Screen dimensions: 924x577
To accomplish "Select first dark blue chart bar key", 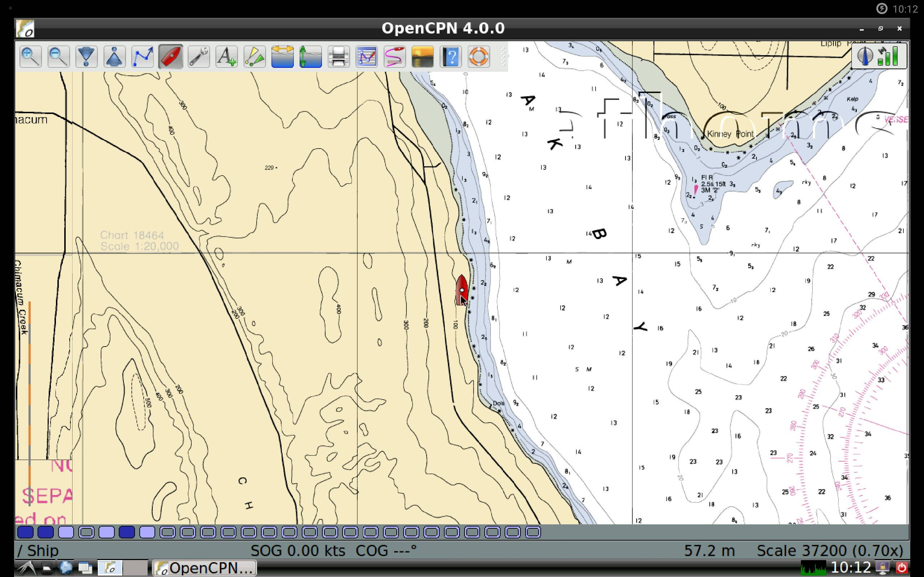I will click(x=25, y=532).
